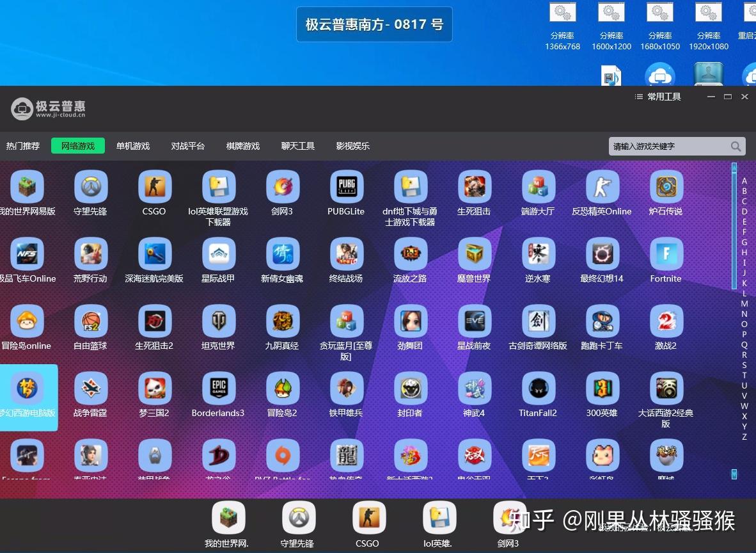Jump to letter M in alphabet index
Viewport: 756px width, 553px height.
(x=744, y=303)
